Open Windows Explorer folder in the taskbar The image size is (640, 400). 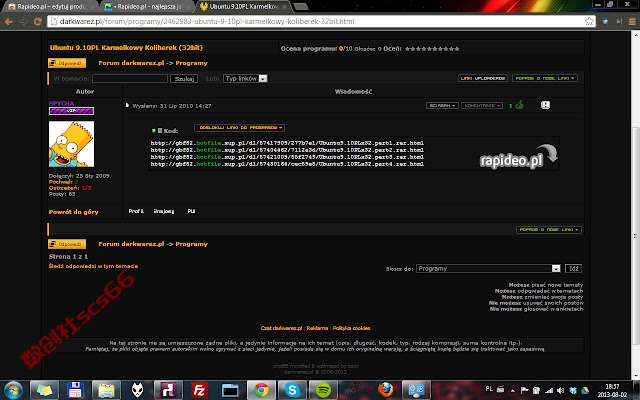click(106, 390)
